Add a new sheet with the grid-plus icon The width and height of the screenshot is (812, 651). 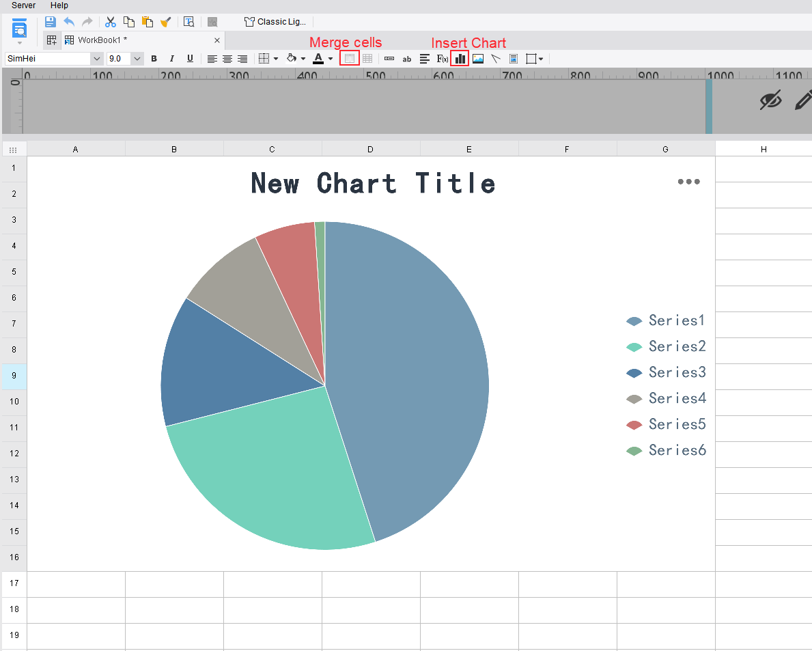(52, 40)
